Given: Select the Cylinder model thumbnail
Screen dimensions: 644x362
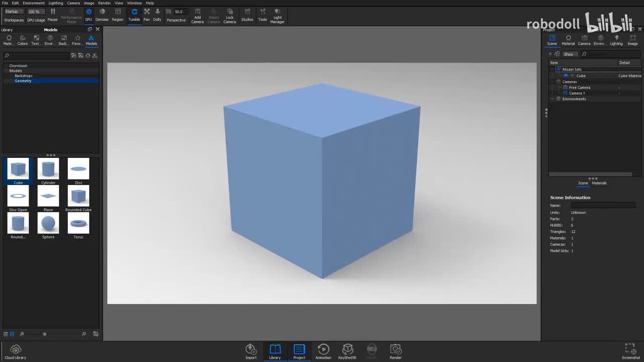Looking at the screenshot, I should click(48, 171).
